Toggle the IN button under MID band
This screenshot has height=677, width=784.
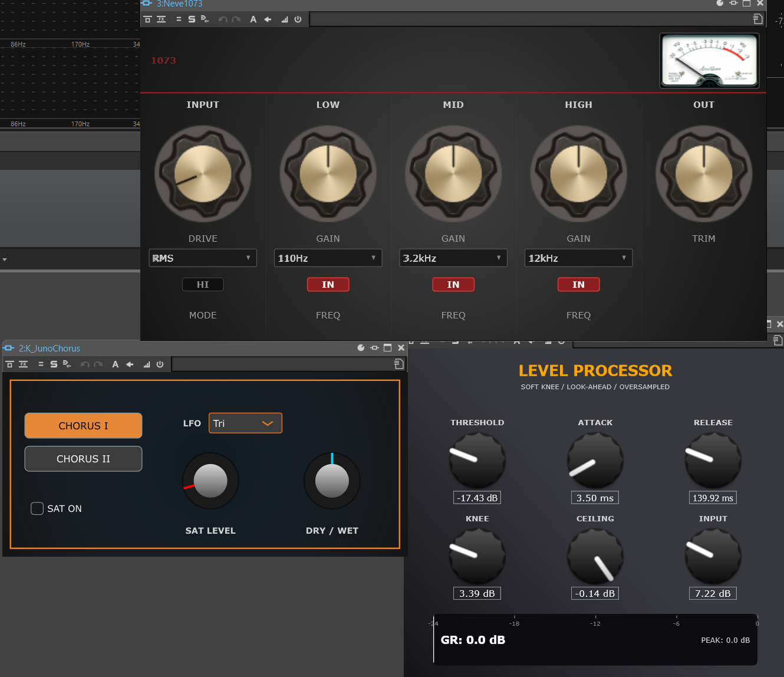(453, 285)
